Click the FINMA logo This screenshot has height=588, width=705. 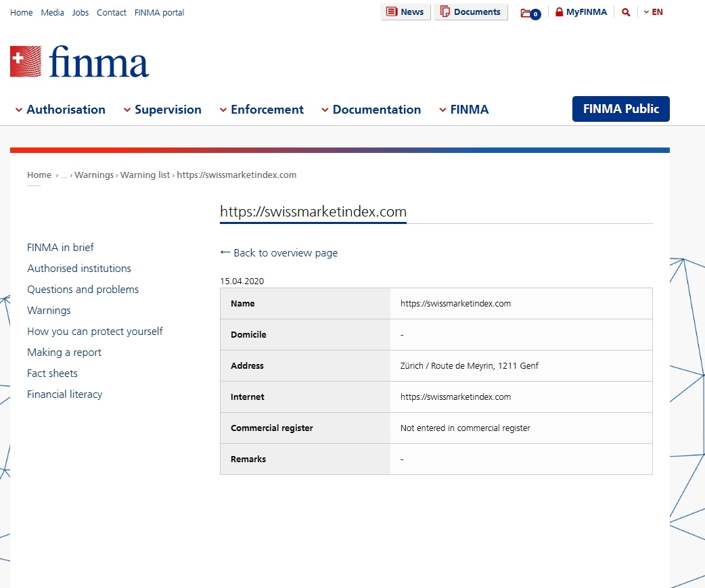coord(80,62)
